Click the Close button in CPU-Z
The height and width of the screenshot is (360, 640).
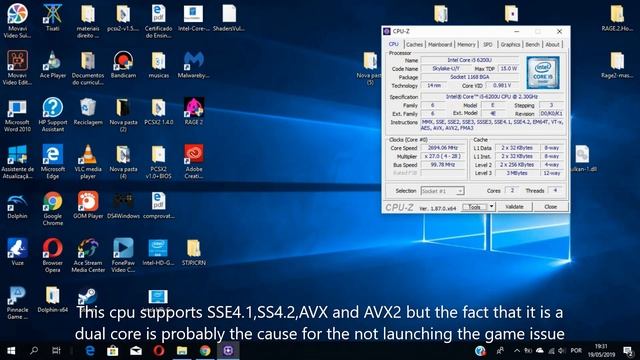click(550, 207)
